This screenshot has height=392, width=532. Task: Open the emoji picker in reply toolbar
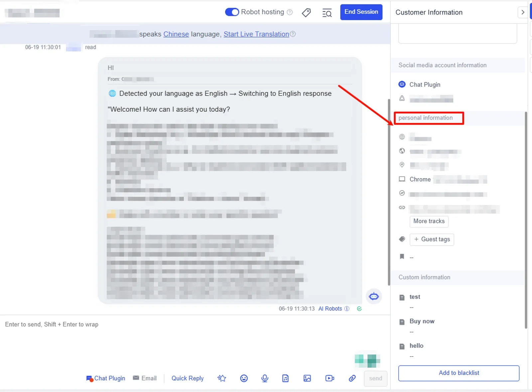point(244,378)
